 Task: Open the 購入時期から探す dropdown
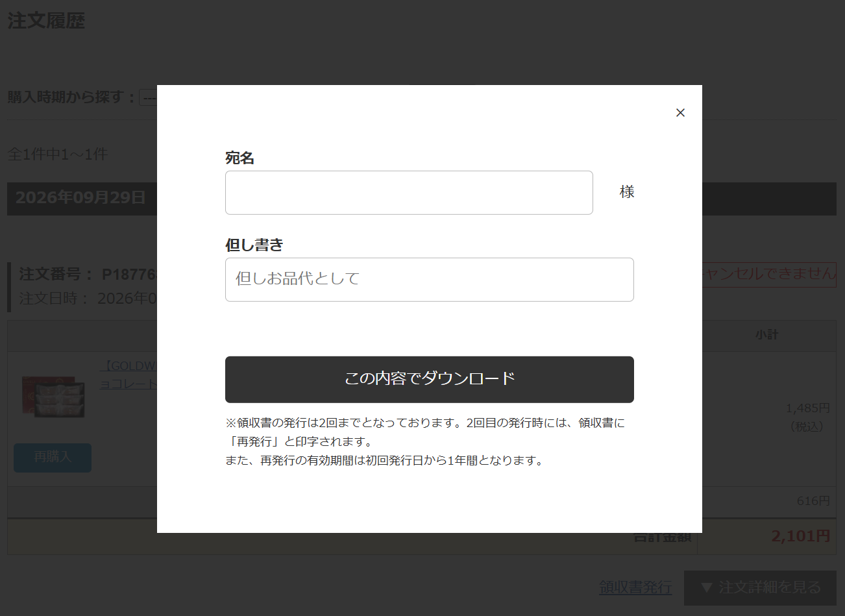click(x=148, y=98)
